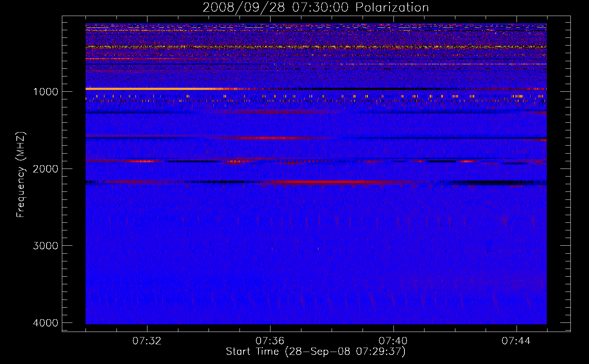Click the 1000 frequency tick label

pos(46,92)
